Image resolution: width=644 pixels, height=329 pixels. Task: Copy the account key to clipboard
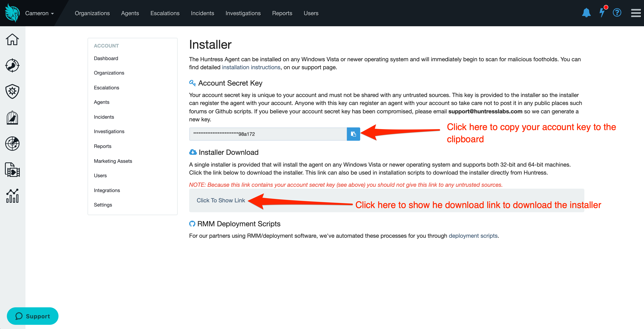tap(353, 134)
